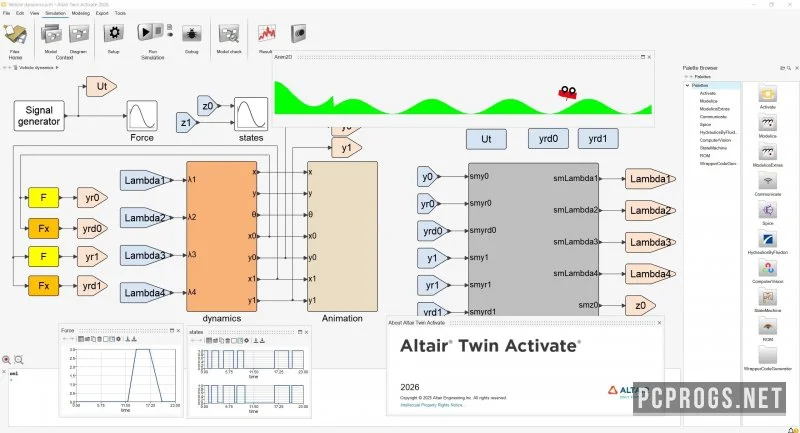Open the Files home icon in the ribbon
The height and width of the screenshot is (433, 800).
point(15,36)
